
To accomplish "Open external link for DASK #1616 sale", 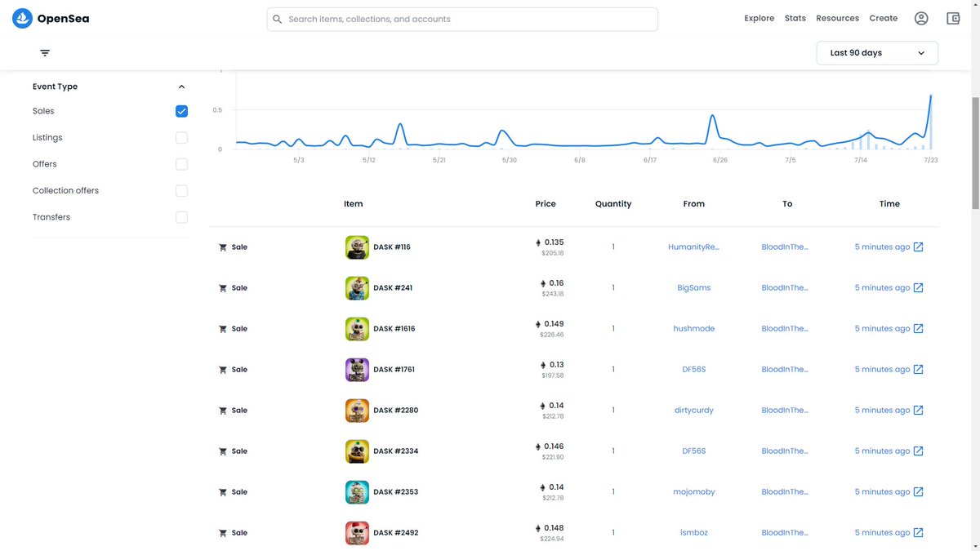I will click(x=918, y=328).
